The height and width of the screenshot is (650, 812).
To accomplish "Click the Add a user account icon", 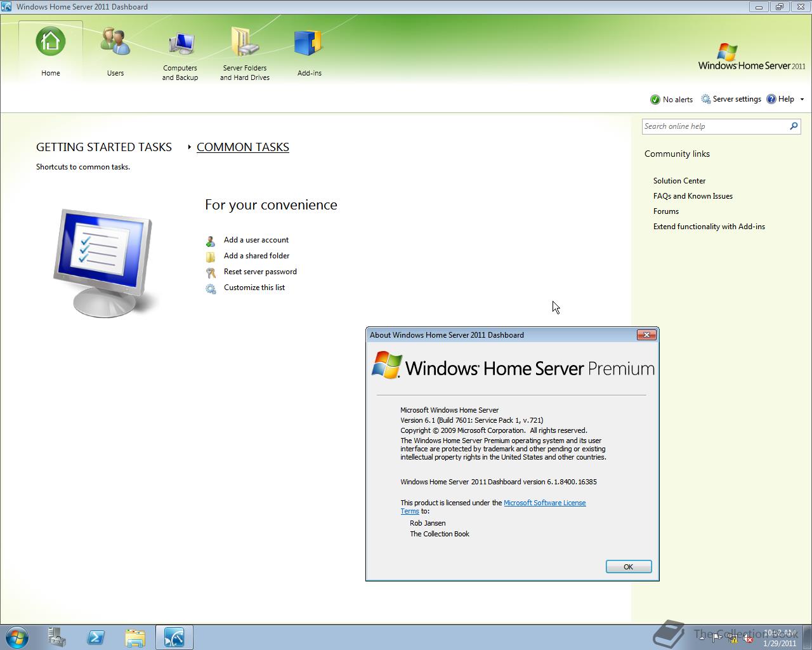I will coord(211,241).
